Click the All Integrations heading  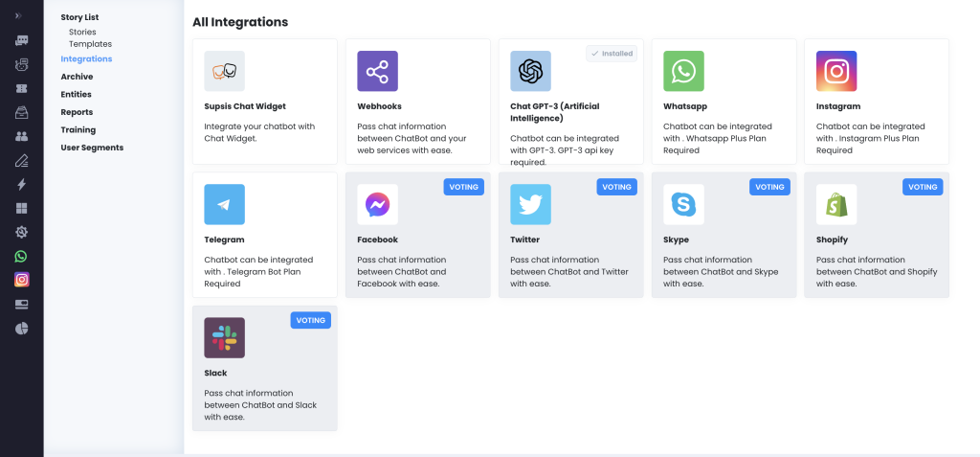tap(240, 22)
